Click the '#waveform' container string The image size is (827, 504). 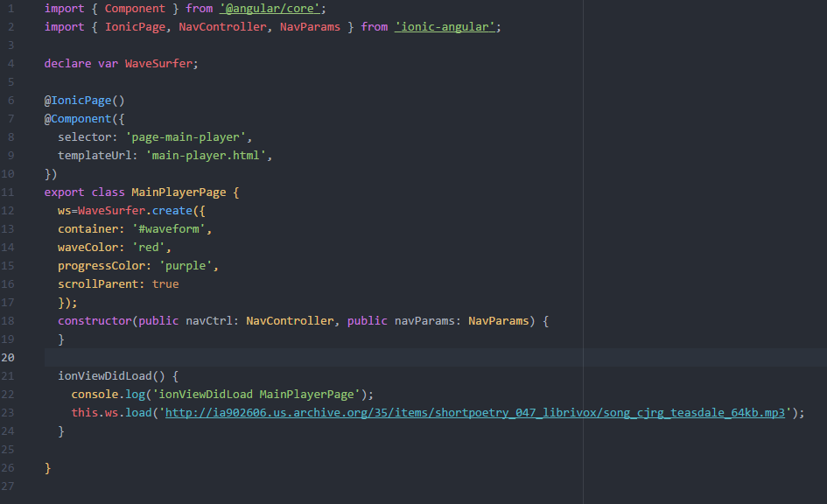click(x=169, y=228)
